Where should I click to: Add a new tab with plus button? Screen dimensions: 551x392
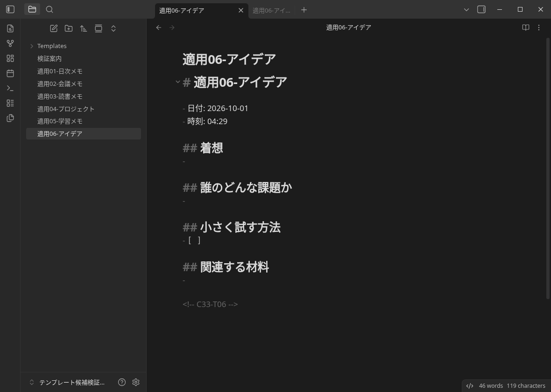click(x=304, y=10)
